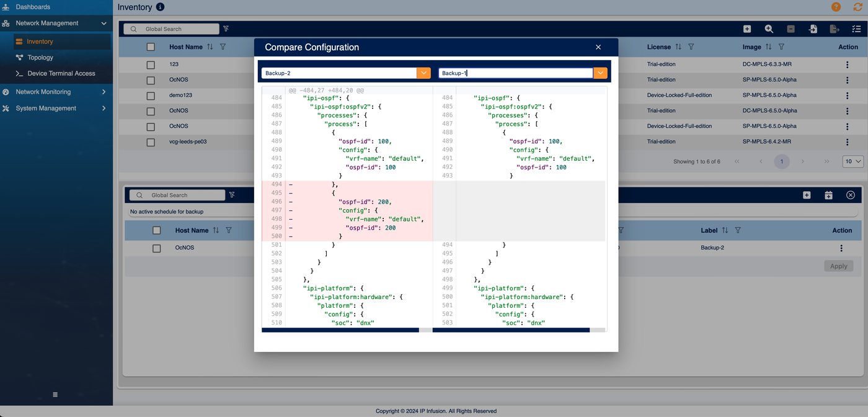Select the checkbox for host demo123

tap(151, 96)
